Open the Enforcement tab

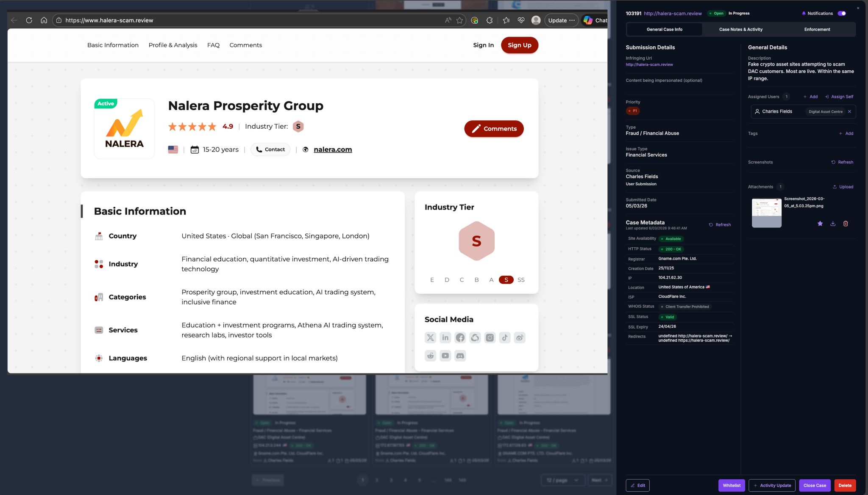pyautogui.click(x=817, y=30)
